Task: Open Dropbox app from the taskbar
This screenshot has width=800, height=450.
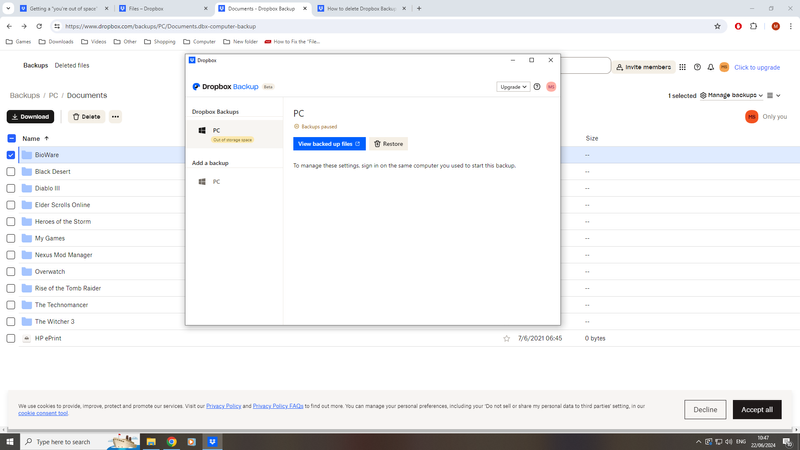Action: point(212,442)
